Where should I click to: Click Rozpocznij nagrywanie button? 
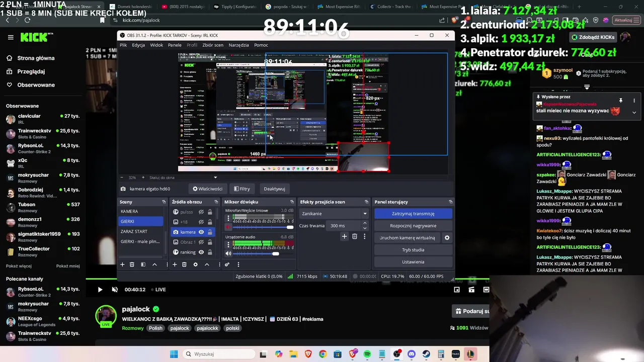point(413,226)
